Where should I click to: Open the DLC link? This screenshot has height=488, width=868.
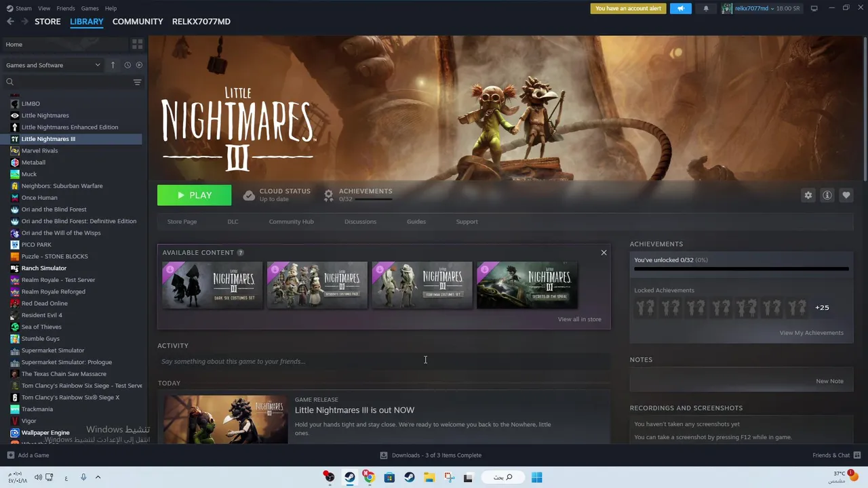click(x=233, y=222)
